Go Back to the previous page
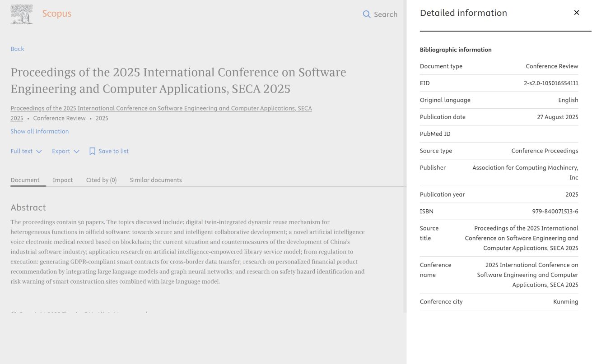The width and height of the screenshot is (592, 364). pyautogui.click(x=17, y=49)
